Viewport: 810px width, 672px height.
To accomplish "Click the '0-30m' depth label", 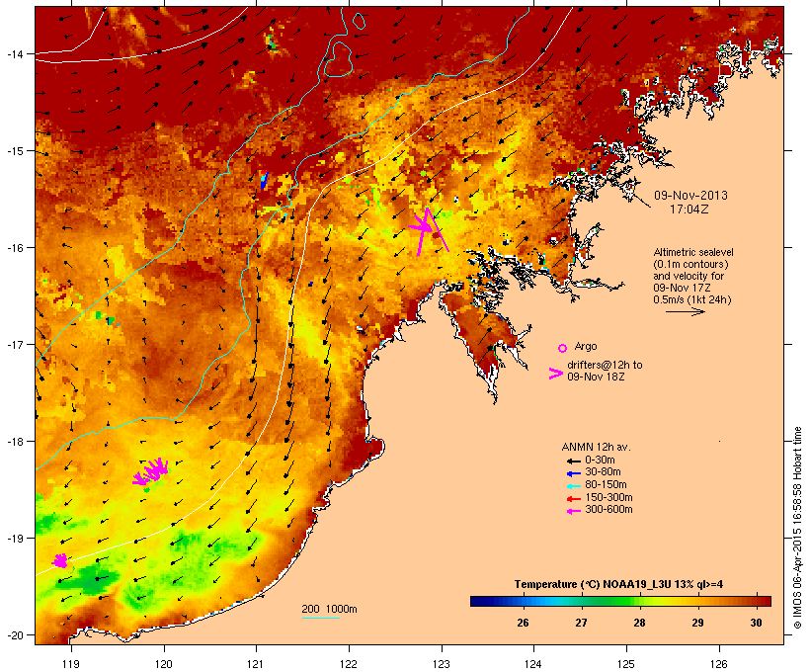I will coord(600,461).
